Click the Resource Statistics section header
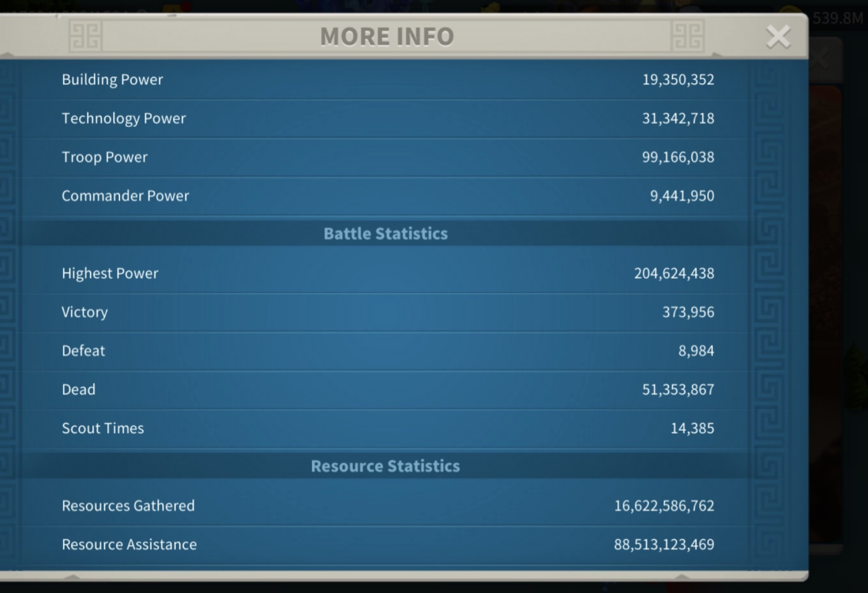This screenshot has height=593, width=868. click(x=385, y=467)
